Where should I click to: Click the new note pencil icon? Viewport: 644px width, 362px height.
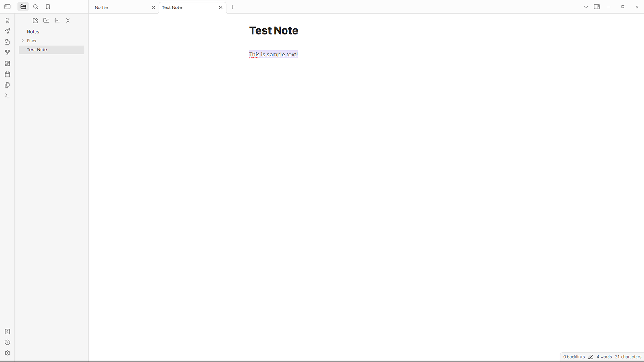35,21
